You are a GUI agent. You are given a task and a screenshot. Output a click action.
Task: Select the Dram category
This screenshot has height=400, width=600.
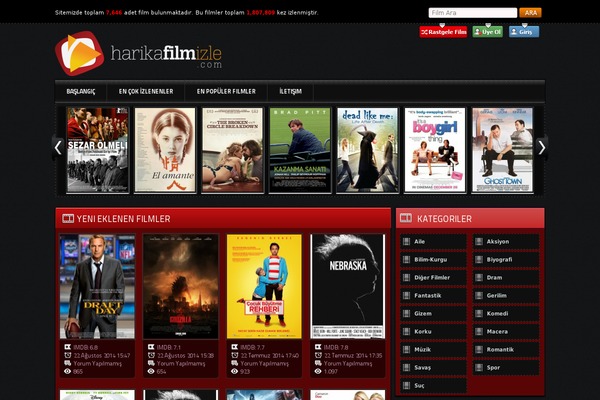pyautogui.click(x=505, y=278)
